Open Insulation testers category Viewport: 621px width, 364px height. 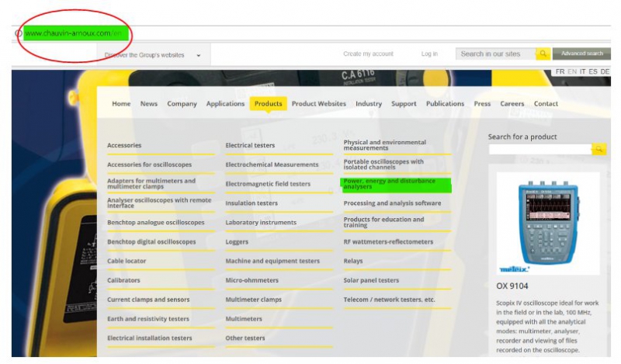point(252,203)
